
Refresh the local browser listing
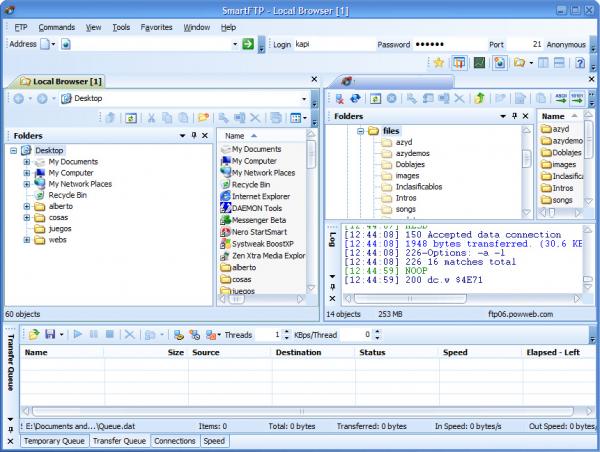pos(131,118)
